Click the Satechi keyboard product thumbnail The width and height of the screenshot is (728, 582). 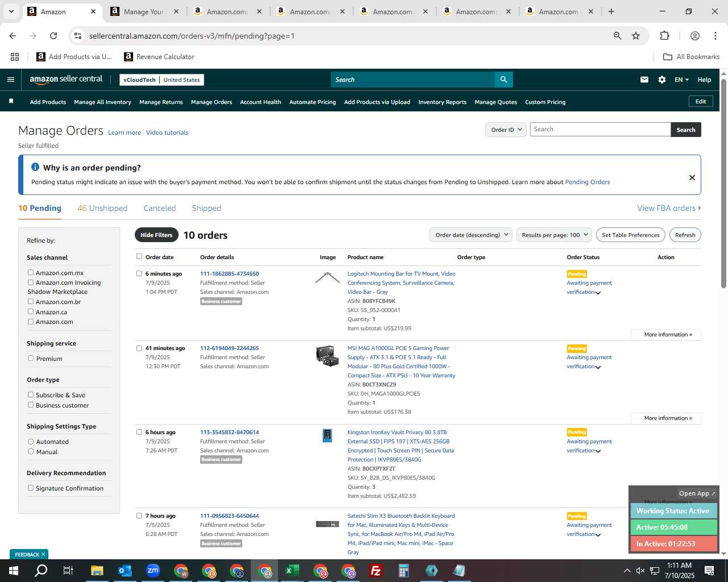coord(328,524)
